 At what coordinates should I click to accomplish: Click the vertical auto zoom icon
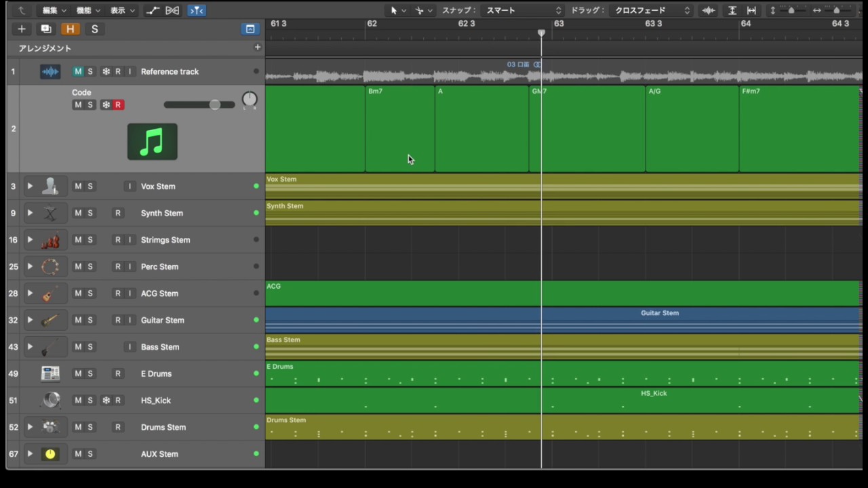732,10
